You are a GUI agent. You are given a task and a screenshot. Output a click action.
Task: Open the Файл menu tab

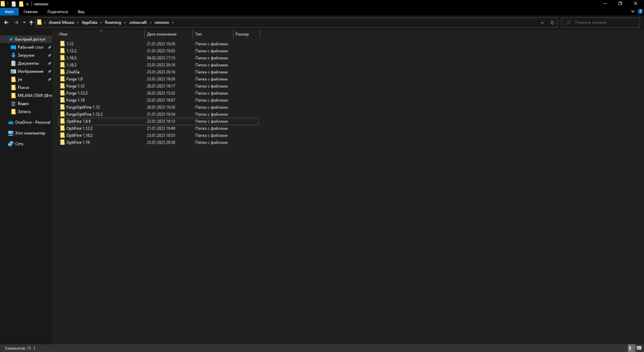pyautogui.click(x=9, y=12)
